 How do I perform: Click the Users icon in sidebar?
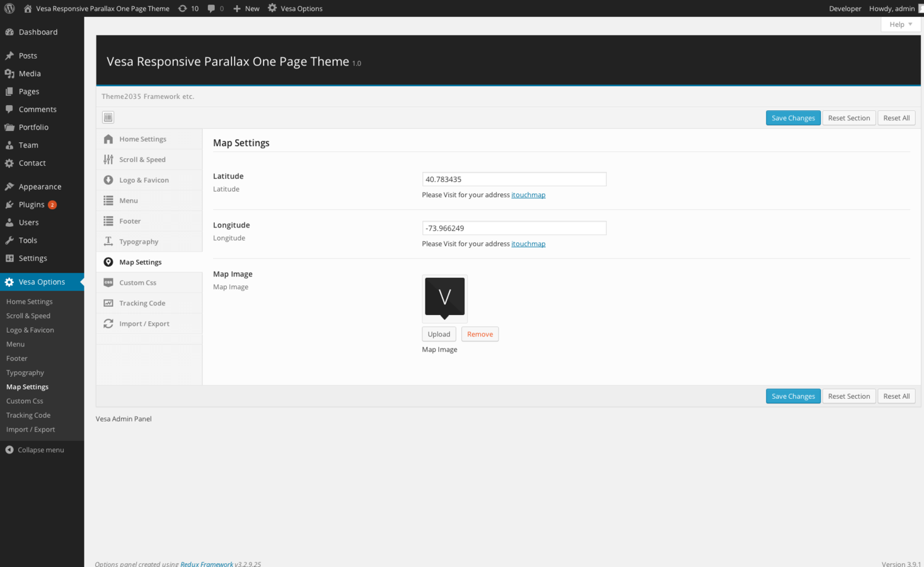click(9, 222)
